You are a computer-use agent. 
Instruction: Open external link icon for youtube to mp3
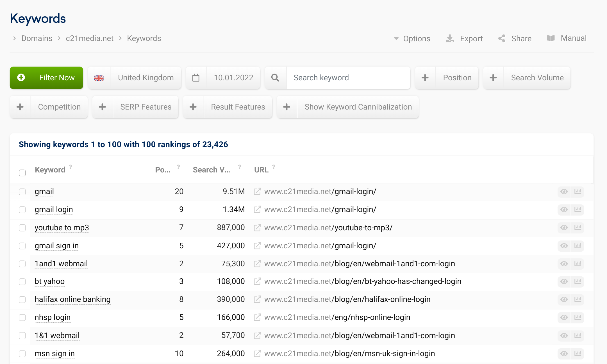coord(257,228)
